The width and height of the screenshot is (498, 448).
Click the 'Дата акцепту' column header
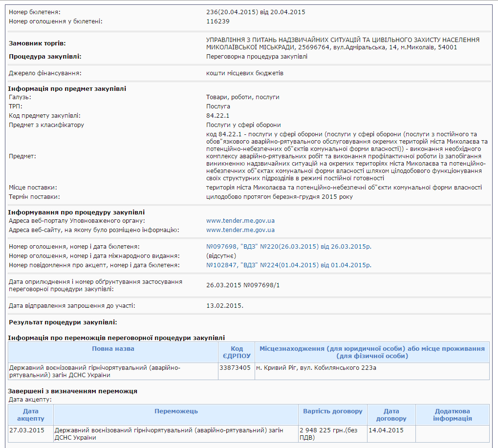(x=31, y=415)
